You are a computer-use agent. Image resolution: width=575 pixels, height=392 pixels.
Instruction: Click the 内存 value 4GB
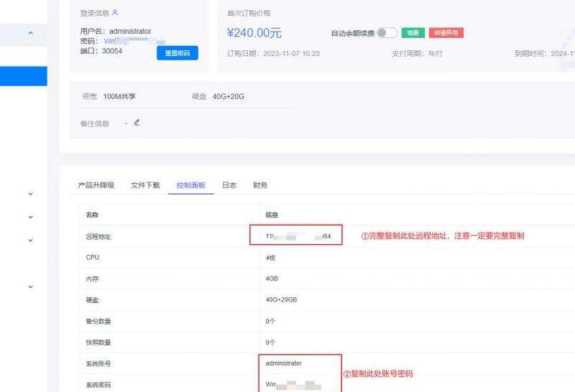point(272,279)
